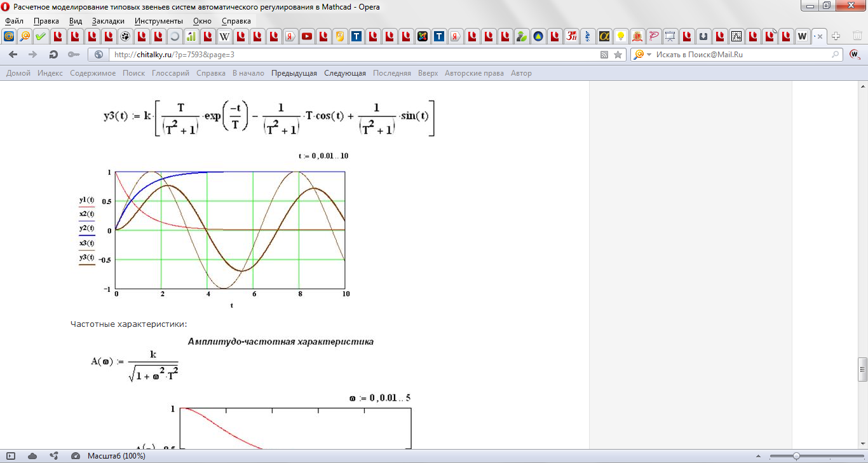Click the RSS feed icon in address bar
The height and width of the screenshot is (463, 868).
tap(604, 55)
